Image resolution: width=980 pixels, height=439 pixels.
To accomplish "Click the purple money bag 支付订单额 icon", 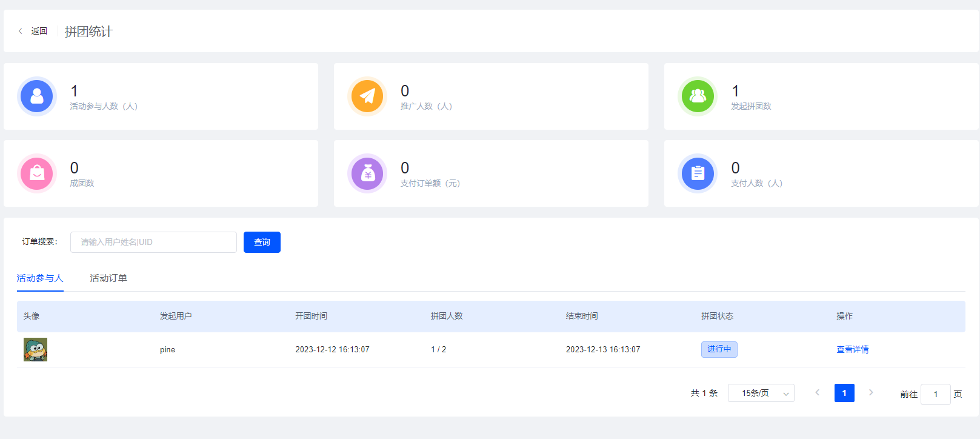I will point(367,173).
